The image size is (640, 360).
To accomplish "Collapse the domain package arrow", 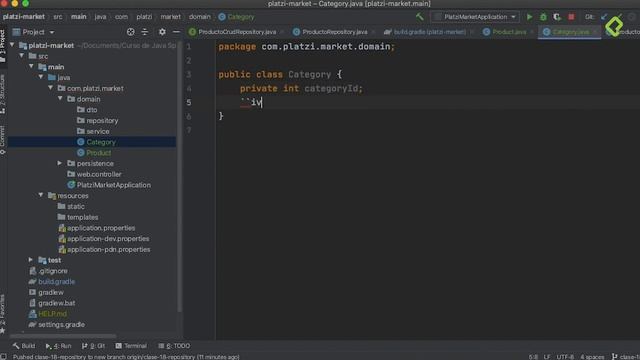I will click(x=60, y=99).
